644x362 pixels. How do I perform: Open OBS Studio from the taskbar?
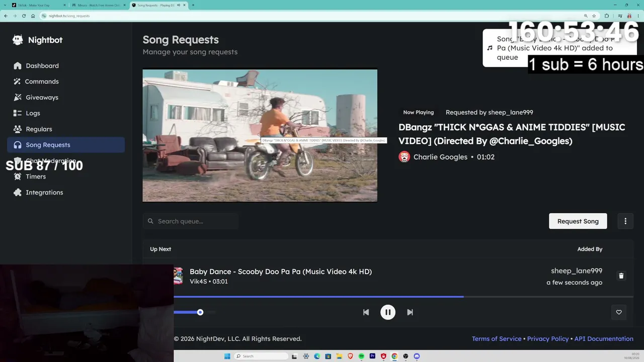(406, 356)
